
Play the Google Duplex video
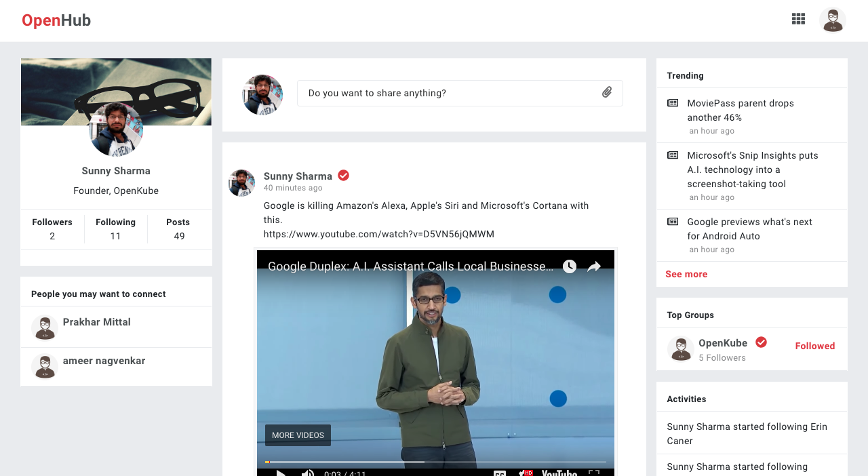point(279,473)
